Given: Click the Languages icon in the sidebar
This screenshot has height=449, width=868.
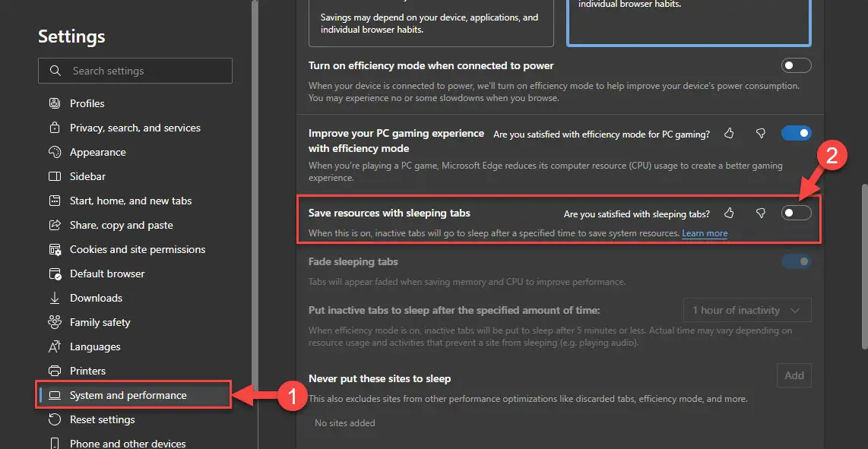Looking at the screenshot, I should click(x=54, y=346).
